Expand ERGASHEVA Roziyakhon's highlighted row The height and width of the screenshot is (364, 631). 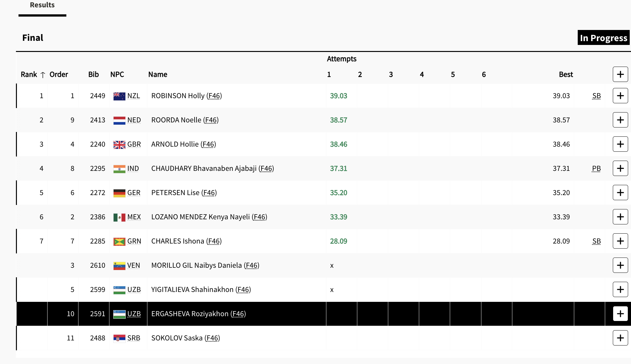pos(620,314)
